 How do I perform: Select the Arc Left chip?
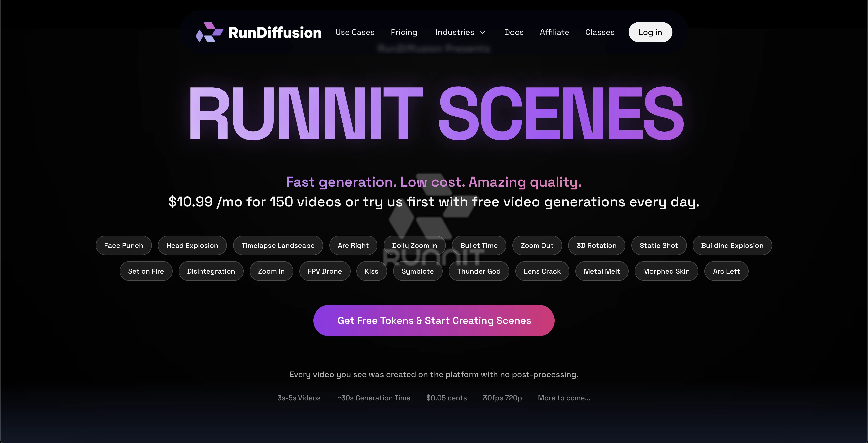(726, 271)
